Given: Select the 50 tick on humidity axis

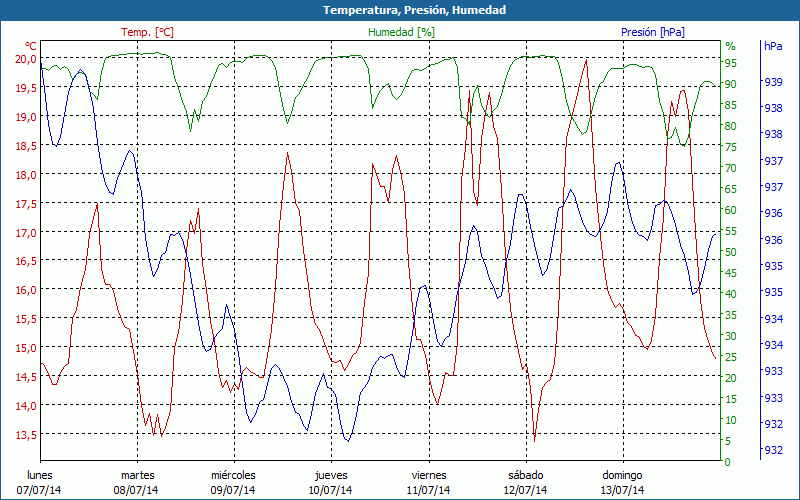Looking at the screenshot, I should point(731,252).
